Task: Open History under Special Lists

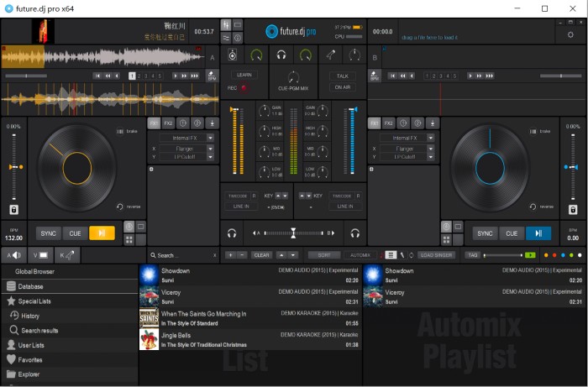Action: pyautogui.click(x=70, y=316)
